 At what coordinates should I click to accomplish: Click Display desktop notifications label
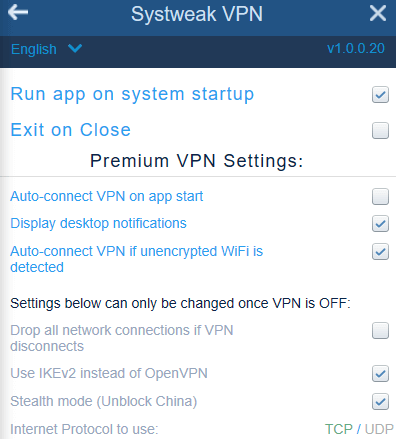98,223
